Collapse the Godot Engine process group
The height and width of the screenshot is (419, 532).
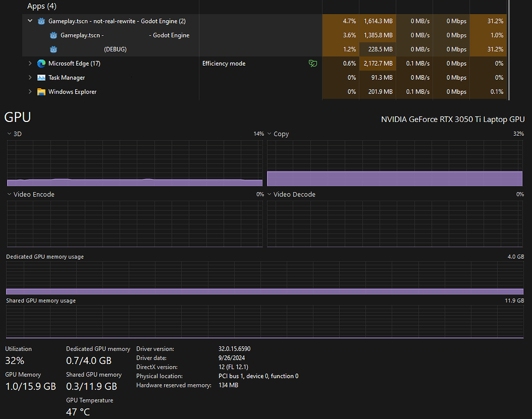pyautogui.click(x=30, y=21)
